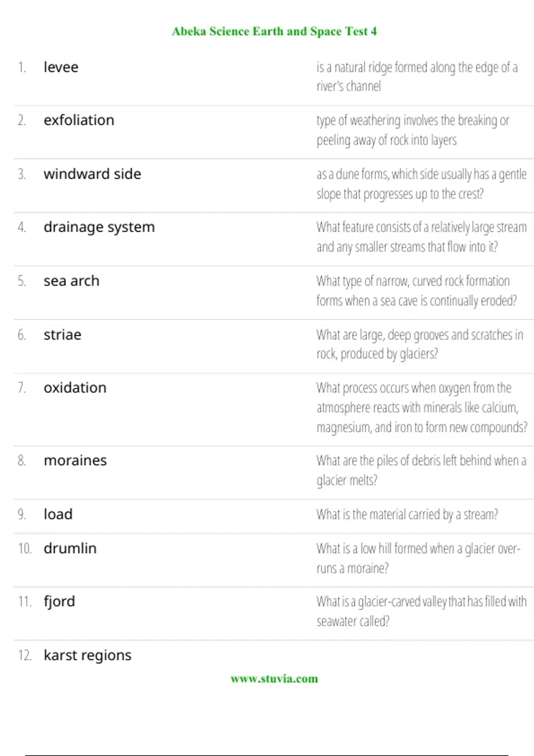Click the question about the dune's gentle slope
This screenshot has height=756, width=534.
[x=421, y=184]
